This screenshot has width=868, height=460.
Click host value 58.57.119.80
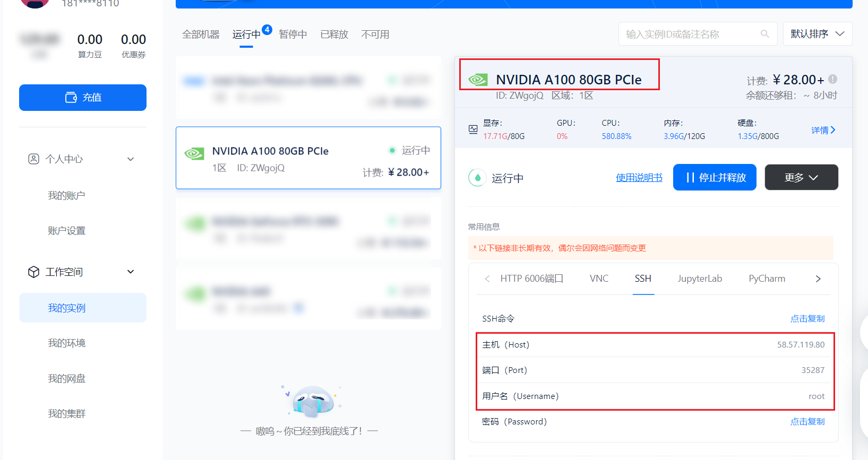[x=801, y=345]
